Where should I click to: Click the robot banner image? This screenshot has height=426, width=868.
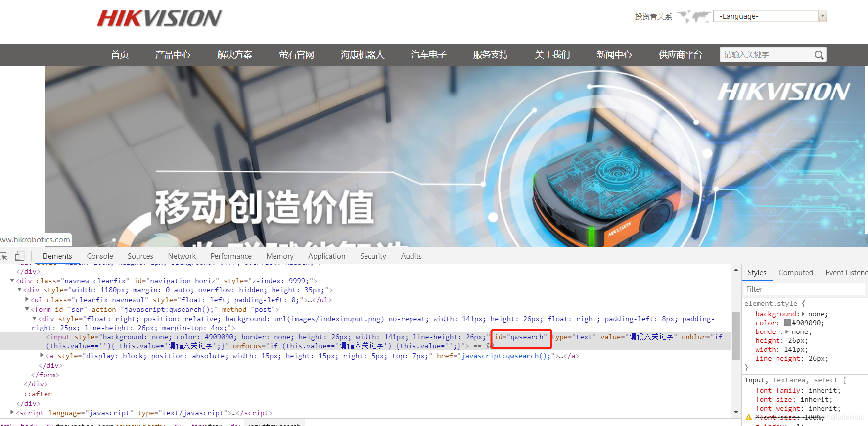point(455,156)
